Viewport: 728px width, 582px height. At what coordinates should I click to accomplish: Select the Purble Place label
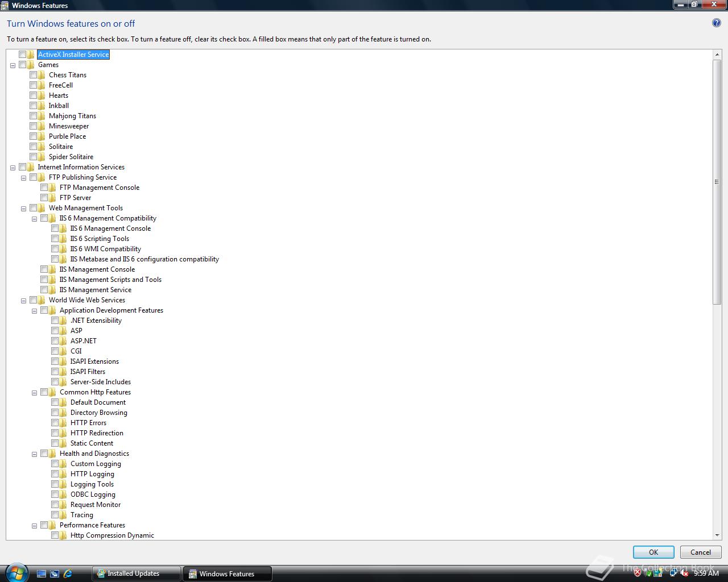click(67, 136)
